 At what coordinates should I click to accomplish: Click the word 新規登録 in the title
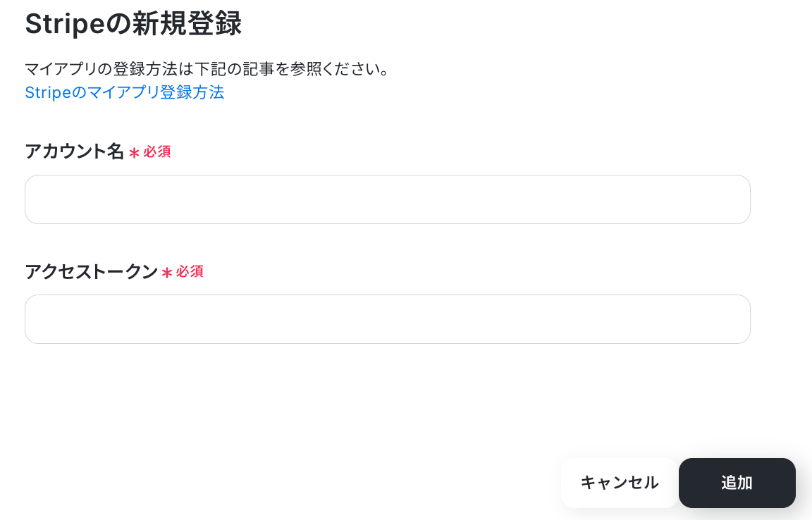click(x=187, y=24)
